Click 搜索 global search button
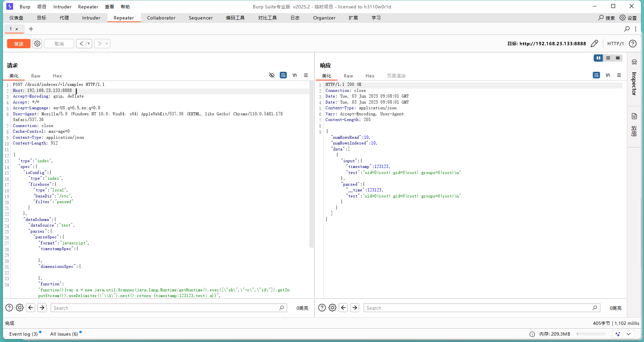 pos(606,18)
